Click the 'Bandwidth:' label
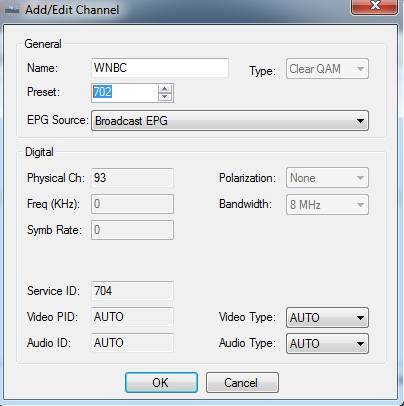Image resolution: width=404 pixels, height=406 pixels. click(245, 204)
